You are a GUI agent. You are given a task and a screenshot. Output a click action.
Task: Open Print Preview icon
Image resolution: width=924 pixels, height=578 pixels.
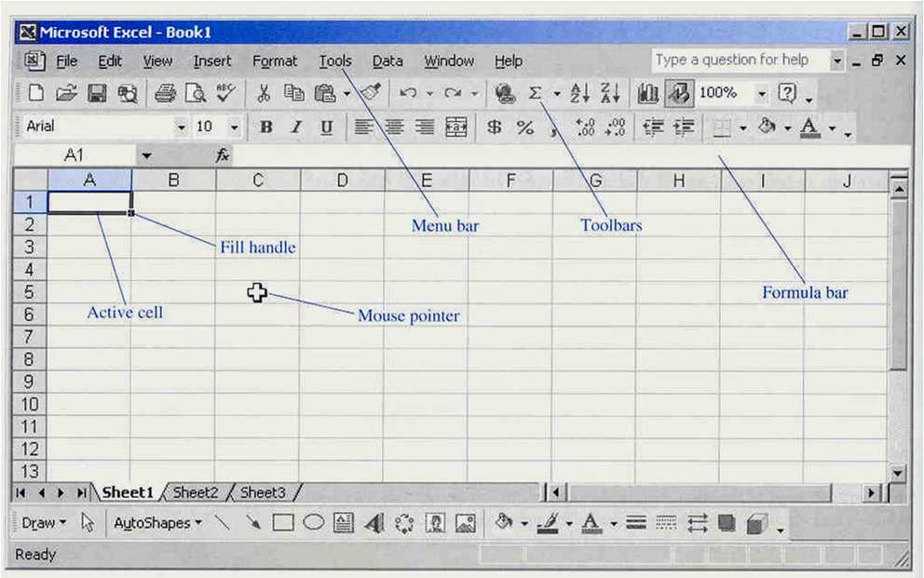pos(195,93)
